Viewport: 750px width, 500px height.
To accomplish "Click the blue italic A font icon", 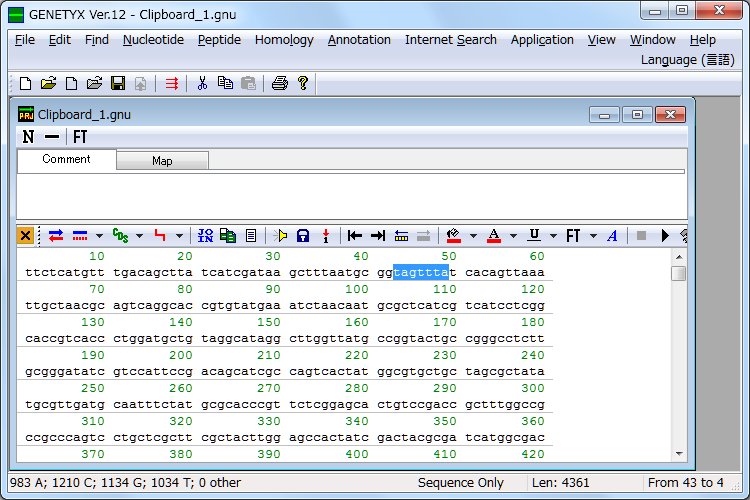I will pyautogui.click(x=612, y=235).
